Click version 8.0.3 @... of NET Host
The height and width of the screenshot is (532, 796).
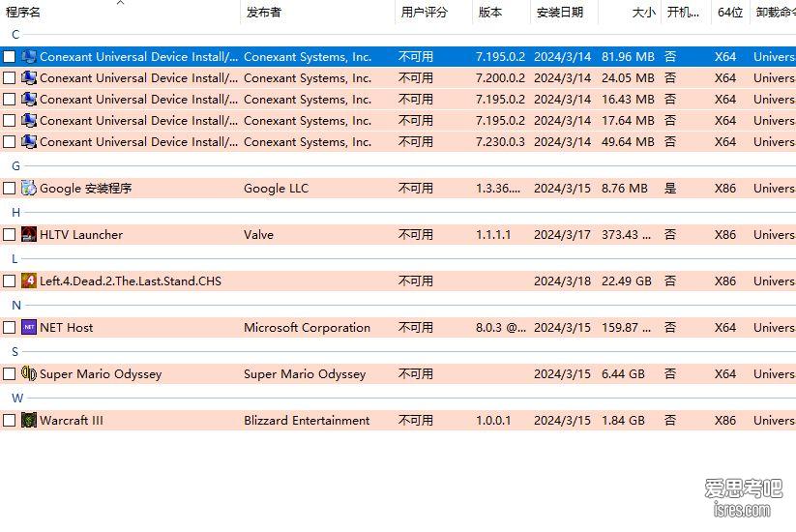[x=501, y=328]
